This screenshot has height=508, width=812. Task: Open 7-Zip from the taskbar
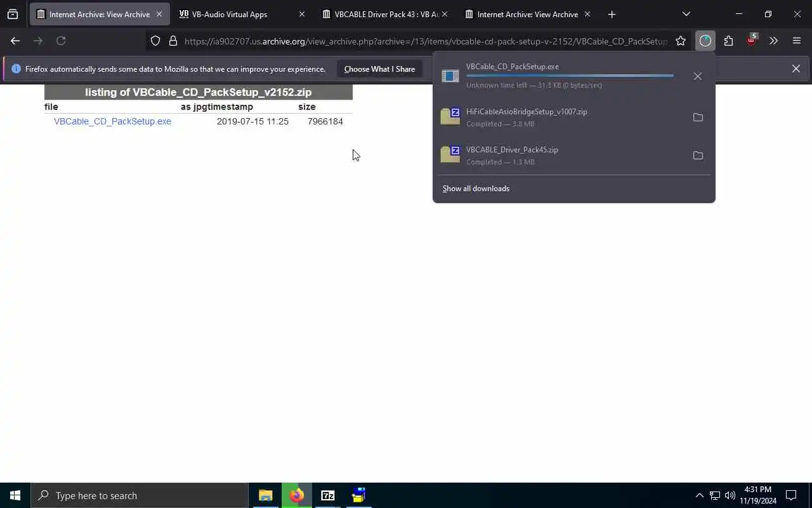(328, 495)
